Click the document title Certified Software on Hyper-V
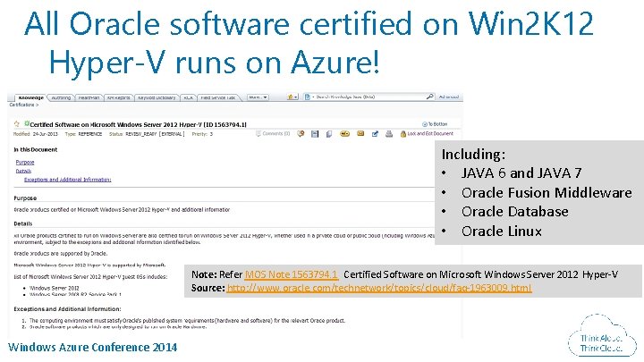644x362 pixels. (138, 124)
